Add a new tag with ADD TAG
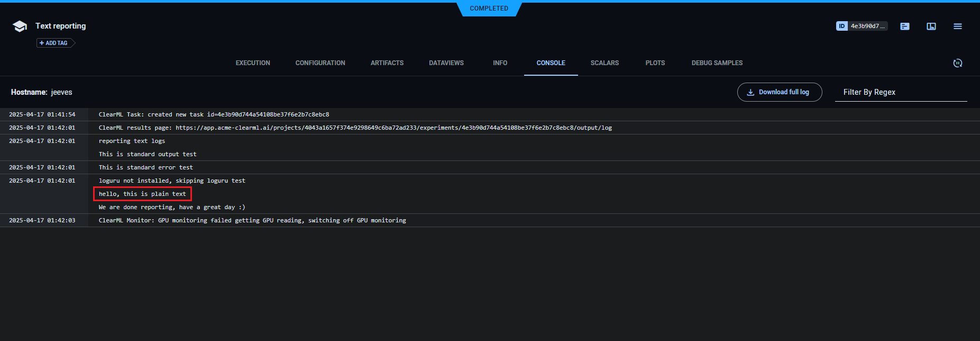Screen dimensions: 980x341 [x=54, y=43]
